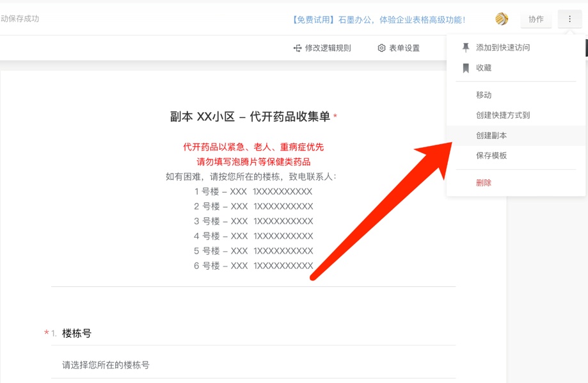Select the 创建副本 menu entry
Image resolution: width=588 pixels, height=383 pixels.
[x=491, y=136]
